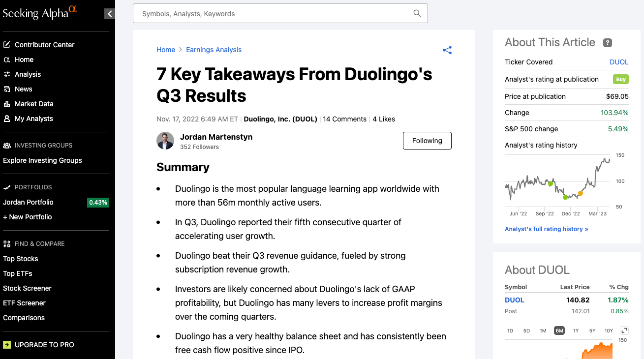Click the Portfolios trend line icon
This screenshot has width=644, height=359.
tap(7, 187)
